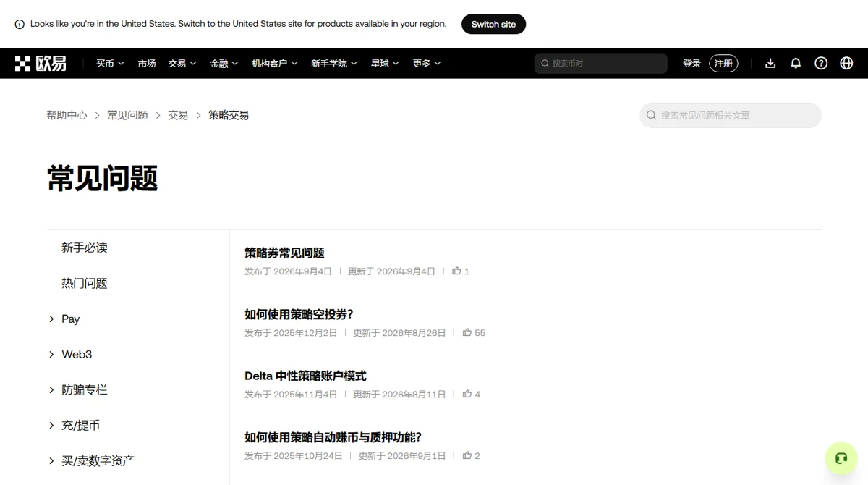Click the 策略交易 breadcrumb
Image resolution: width=868 pixels, height=485 pixels.
tap(229, 115)
